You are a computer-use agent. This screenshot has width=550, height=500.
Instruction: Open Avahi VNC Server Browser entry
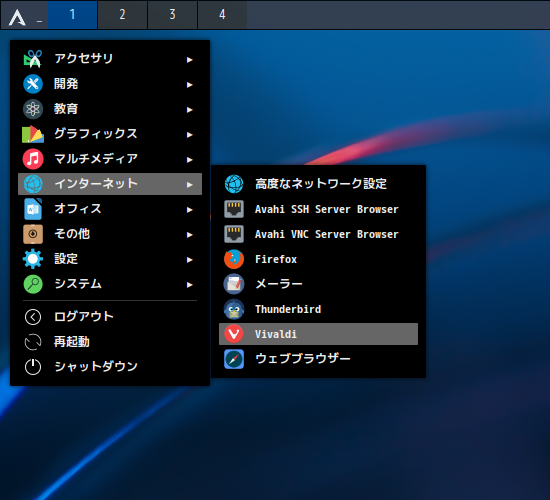pyautogui.click(x=318, y=234)
